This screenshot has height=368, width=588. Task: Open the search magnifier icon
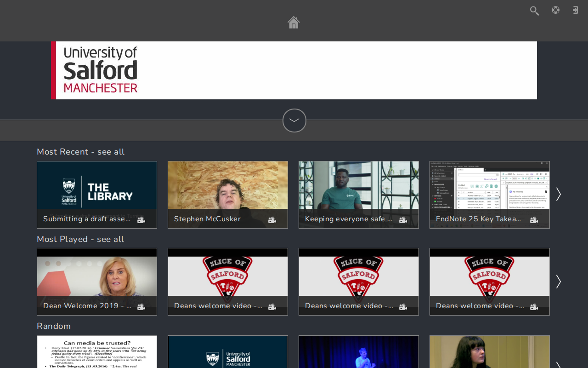tap(534, 11)
